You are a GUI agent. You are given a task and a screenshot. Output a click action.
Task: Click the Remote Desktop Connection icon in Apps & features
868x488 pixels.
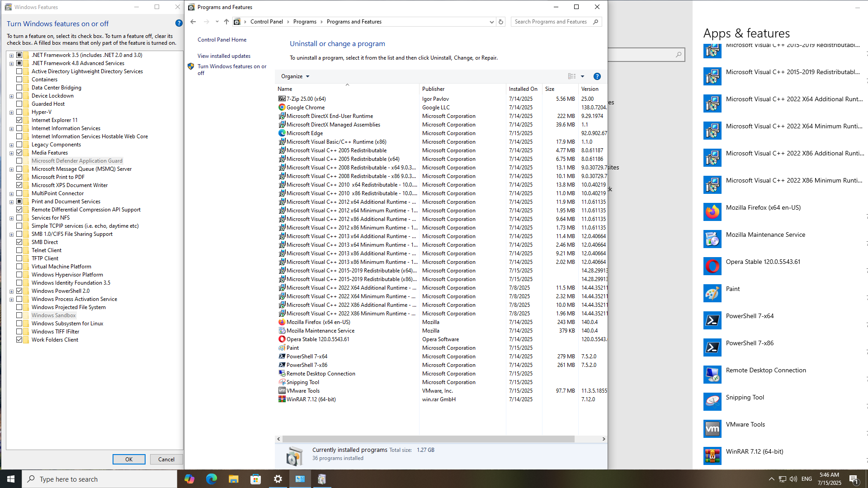(x=712, y=375)
